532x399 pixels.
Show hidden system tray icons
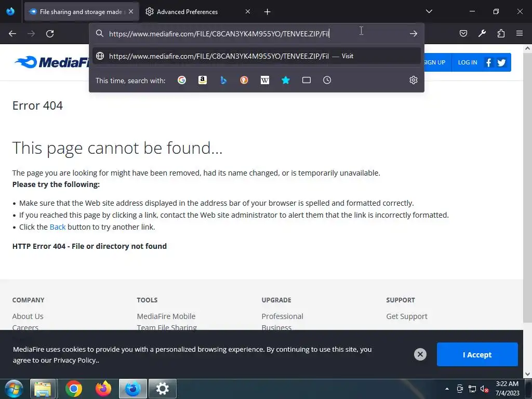point(447,389)
